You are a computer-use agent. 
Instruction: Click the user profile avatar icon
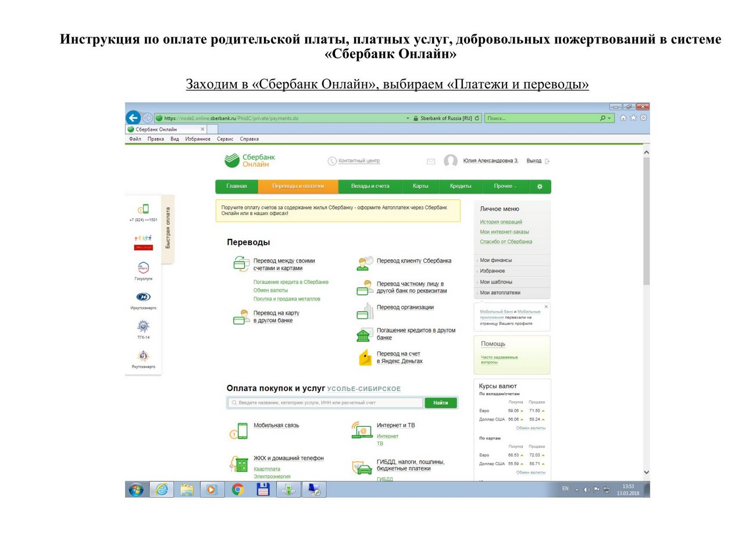pyautogui.click(x=451, y=160)
